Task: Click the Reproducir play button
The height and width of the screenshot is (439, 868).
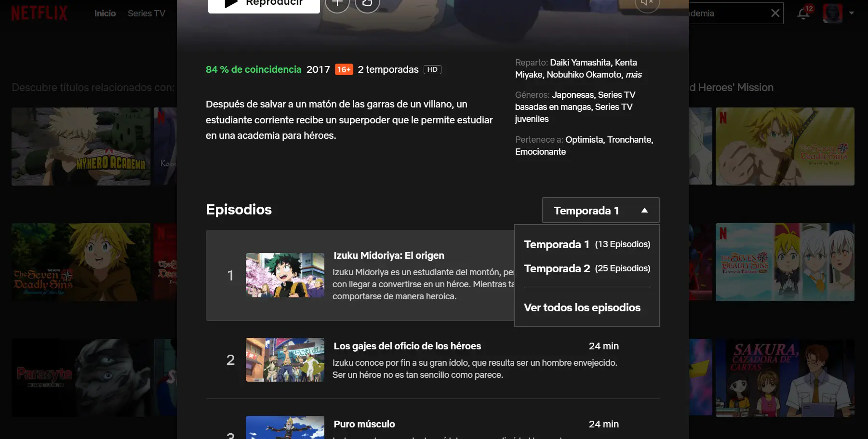Action: click(x=264, y=4)
